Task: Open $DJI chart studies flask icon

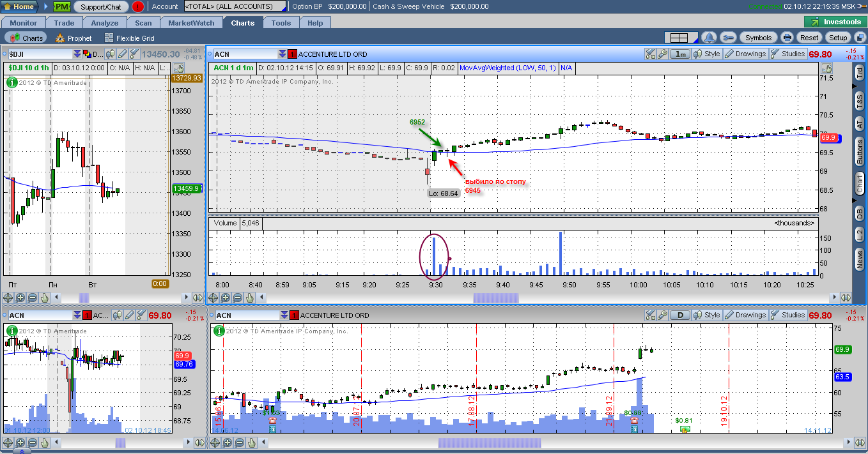Action: [x=134, y=54]
